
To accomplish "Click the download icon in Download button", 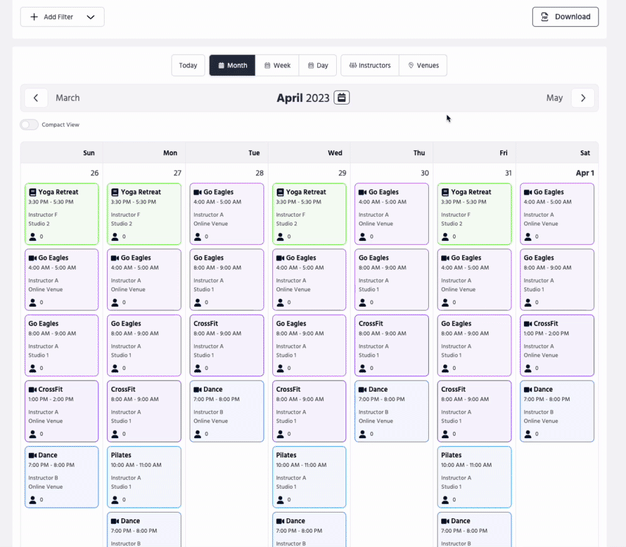I will [x=545, y=17].
